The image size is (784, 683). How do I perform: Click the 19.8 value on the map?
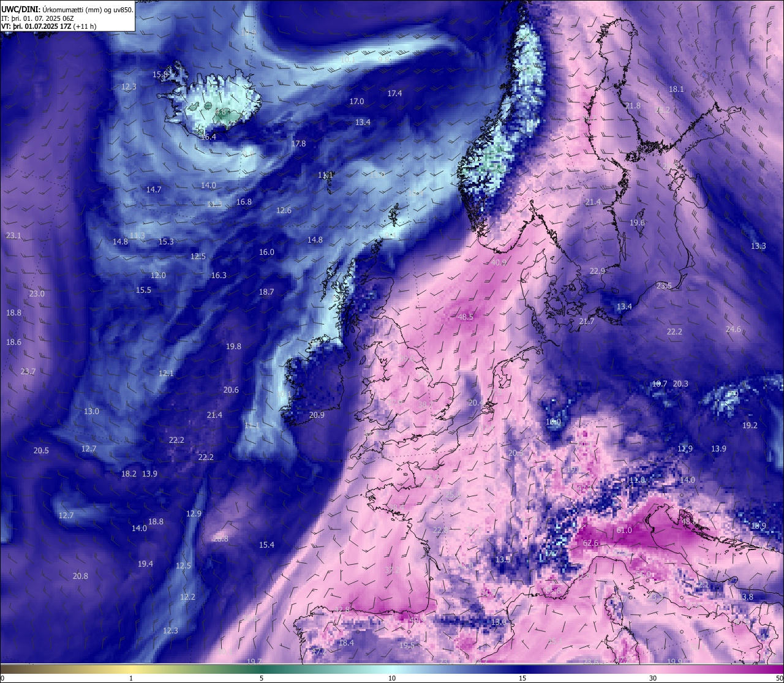point(233,347)
